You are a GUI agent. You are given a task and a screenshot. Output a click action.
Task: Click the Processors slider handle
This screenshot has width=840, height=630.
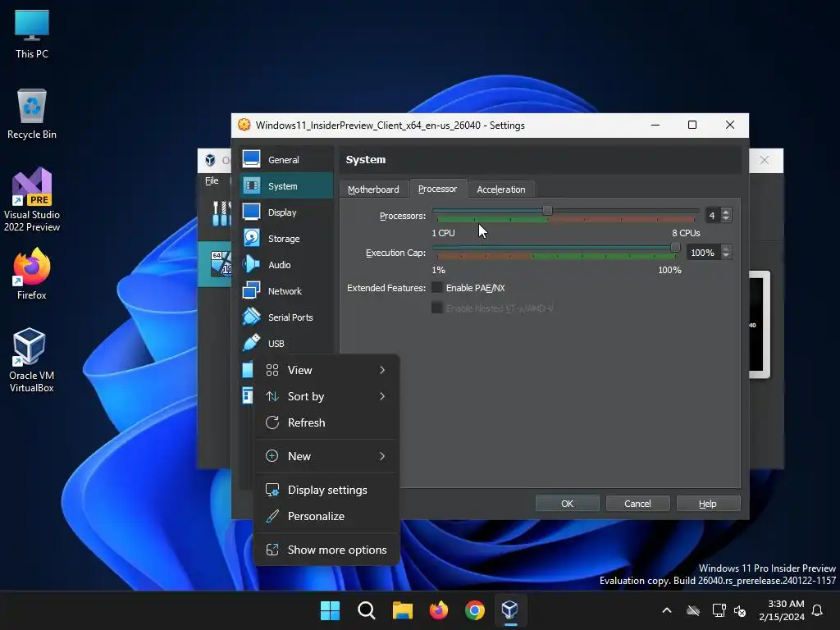[x=547, y=211]
